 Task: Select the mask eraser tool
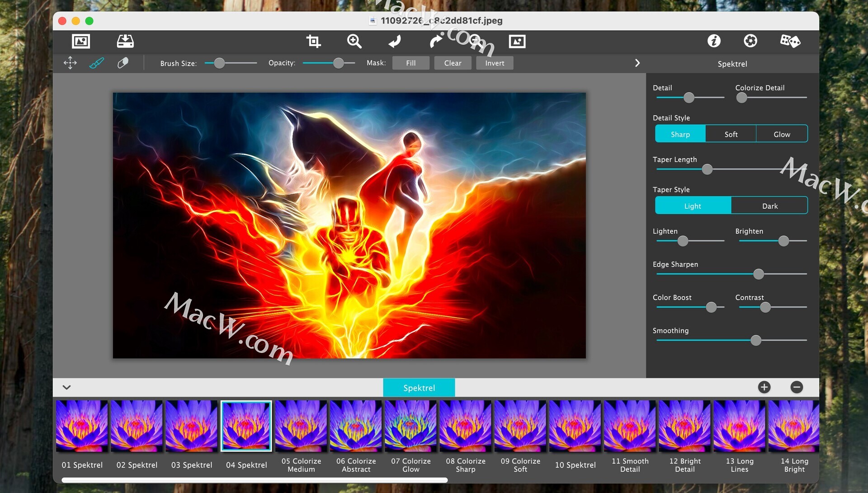pos(123,63)
